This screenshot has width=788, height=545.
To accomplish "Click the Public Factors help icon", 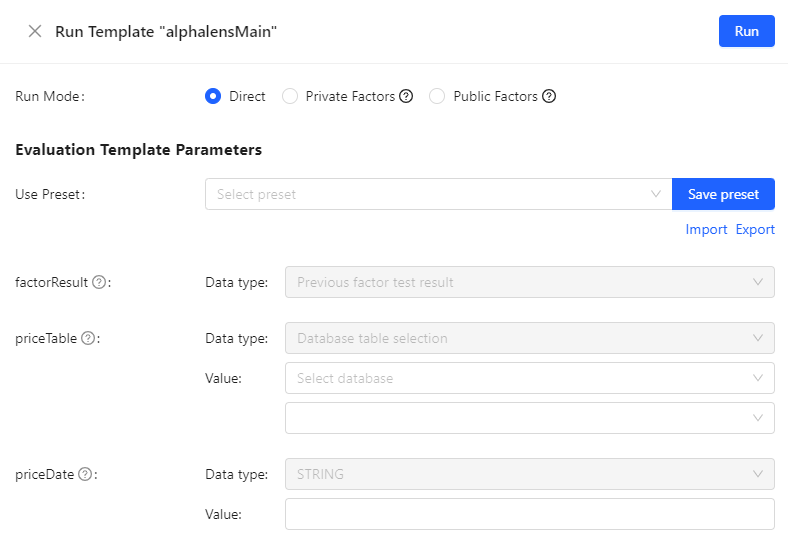I will [549, 97].
